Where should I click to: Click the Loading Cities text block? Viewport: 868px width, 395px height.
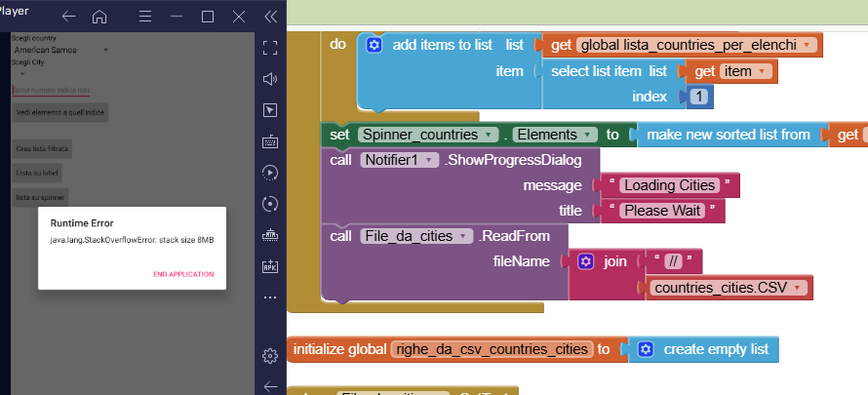click(669, 185)
